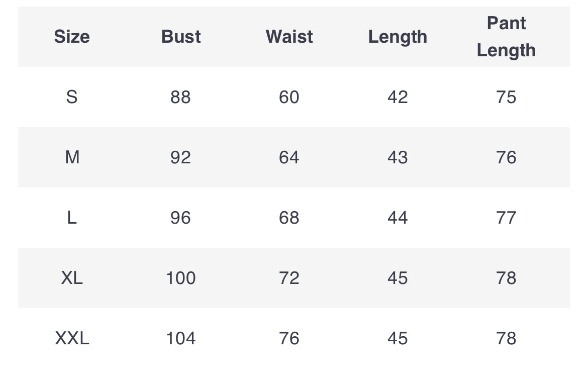
Task: Click bust value 100 in XL row
Action: coord(181,278)
